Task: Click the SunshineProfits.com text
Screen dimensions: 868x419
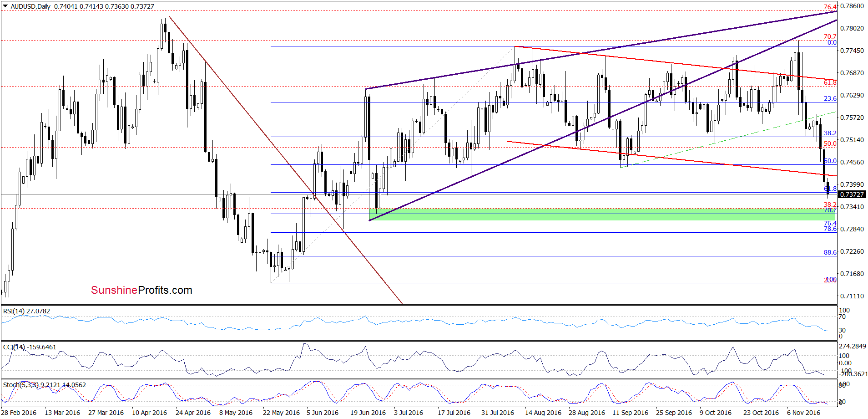Action: tap(141, 290)
